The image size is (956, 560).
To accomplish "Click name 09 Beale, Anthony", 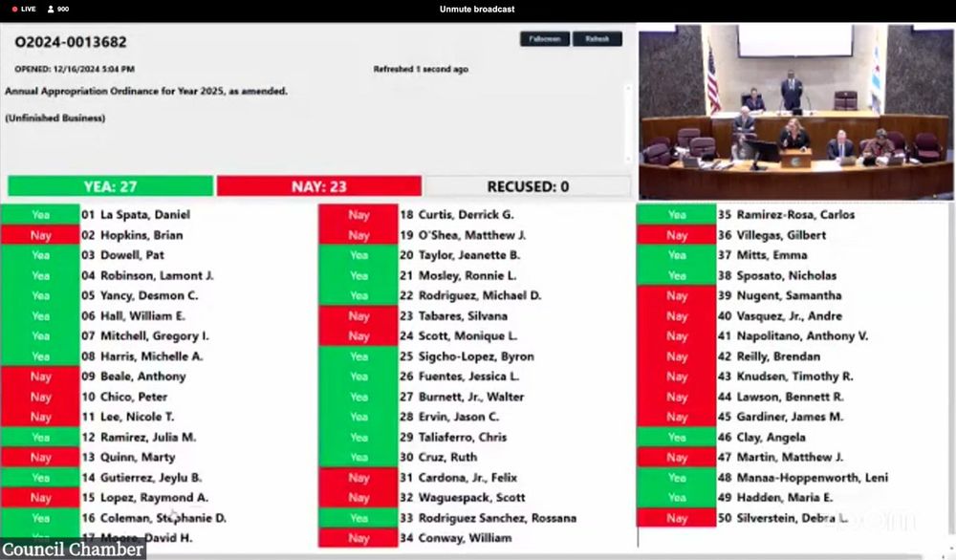I will tap(134, 377).
